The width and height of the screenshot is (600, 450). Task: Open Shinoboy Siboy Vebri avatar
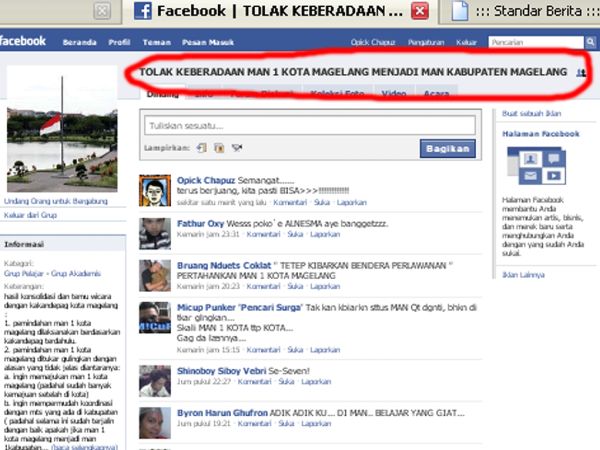155,381
